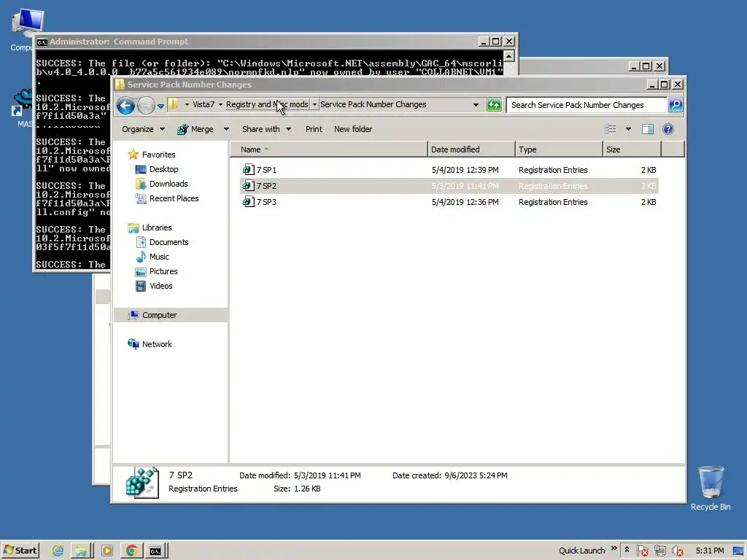Open the Documents library
The width and height of the screenshot is (747, 560).
coord(162,242)
